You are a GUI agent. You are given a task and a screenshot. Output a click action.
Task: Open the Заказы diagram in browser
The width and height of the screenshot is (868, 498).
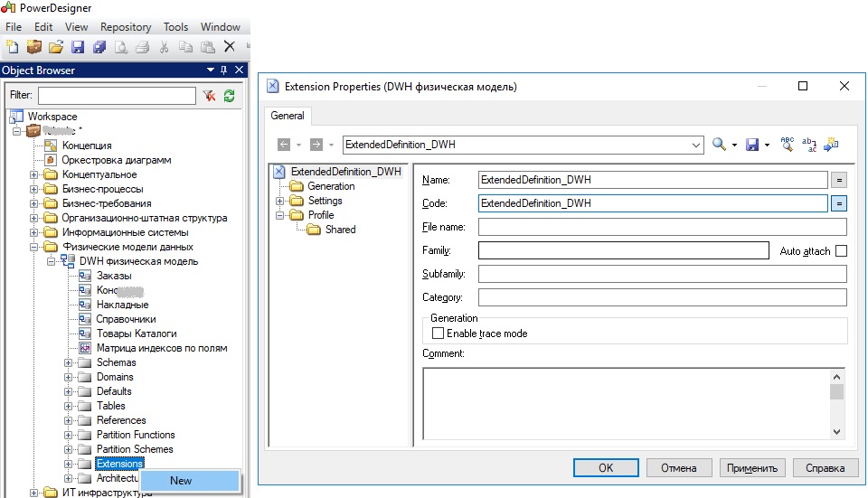(x=114, y=276)
